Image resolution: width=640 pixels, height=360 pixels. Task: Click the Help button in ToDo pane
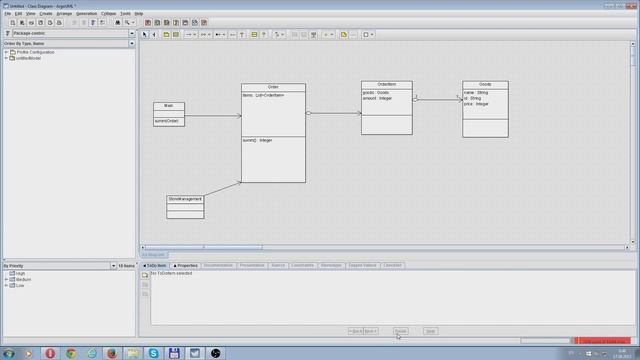pos(431,331)
